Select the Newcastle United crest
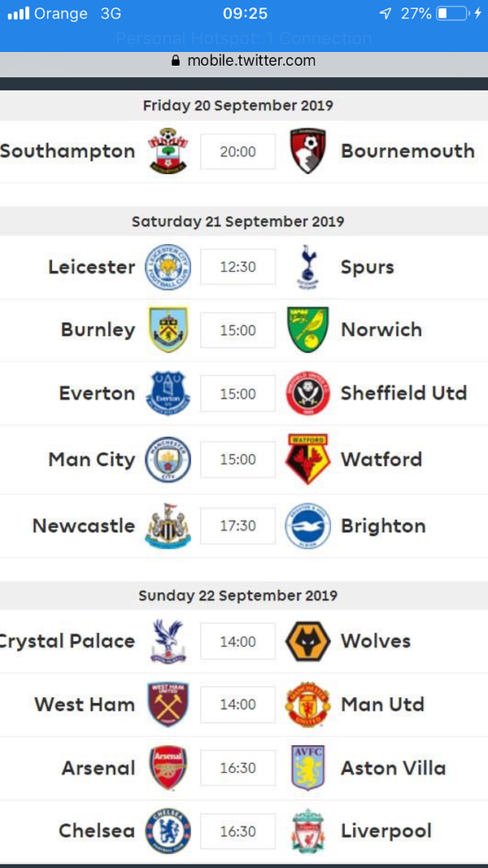The height and width of the screenshot is (868, 488). 168,526
